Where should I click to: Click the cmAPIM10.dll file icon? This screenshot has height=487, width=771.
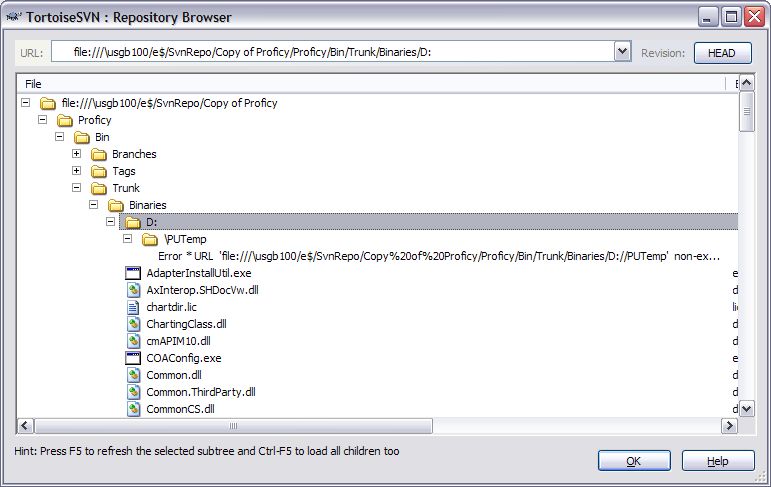(133, 341)
